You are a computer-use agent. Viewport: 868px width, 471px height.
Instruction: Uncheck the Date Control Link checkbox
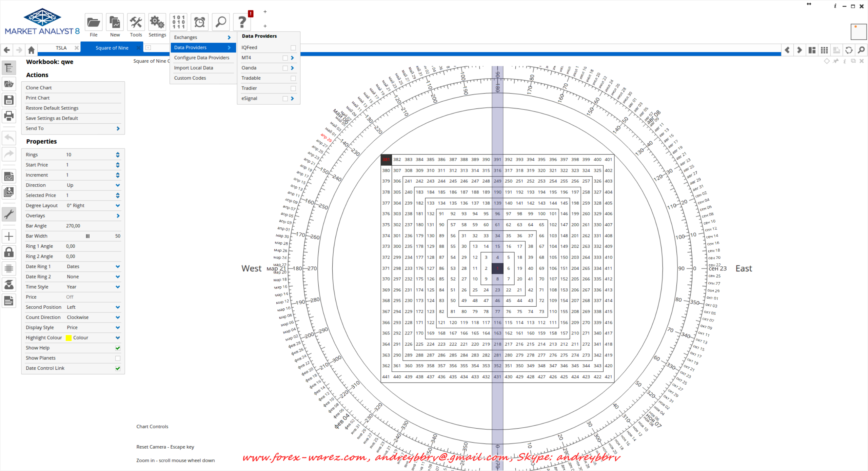click(118, 368)
